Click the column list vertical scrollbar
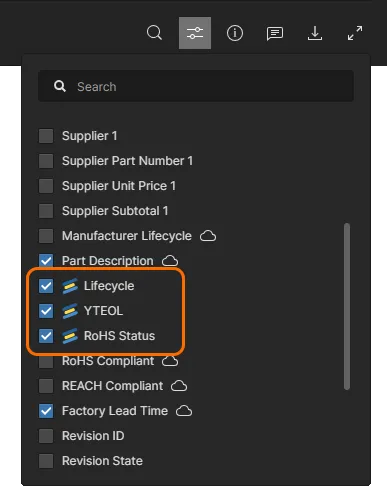Screen dimensions: 387x486 pos(347,306)
